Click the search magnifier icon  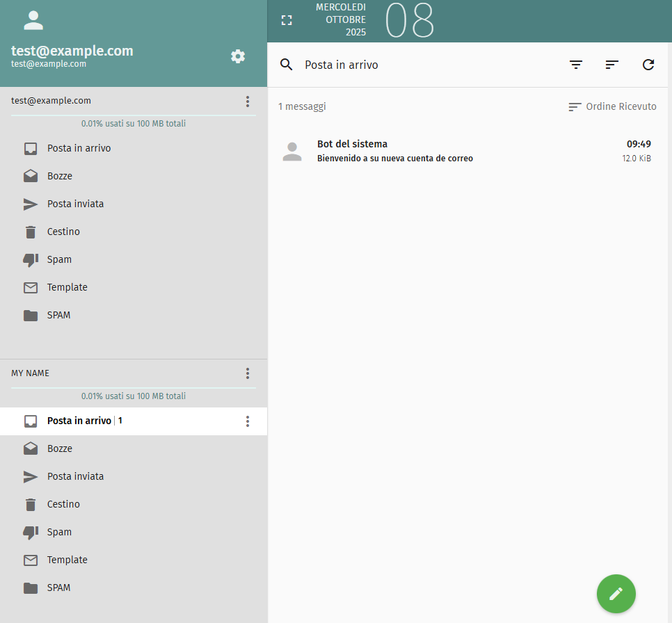pyautogui.click(x=286, y=65)
